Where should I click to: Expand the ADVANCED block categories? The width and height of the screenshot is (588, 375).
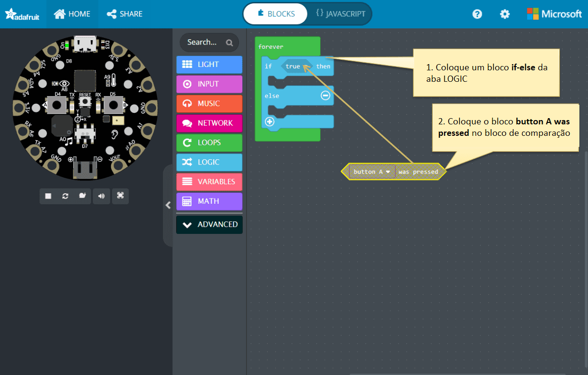(210, 224)
